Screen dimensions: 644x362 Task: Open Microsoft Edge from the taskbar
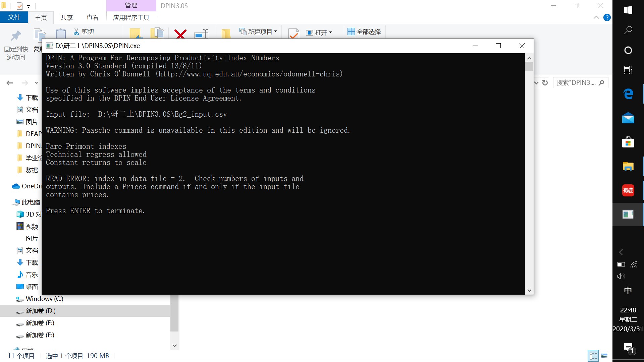[628, 94]
